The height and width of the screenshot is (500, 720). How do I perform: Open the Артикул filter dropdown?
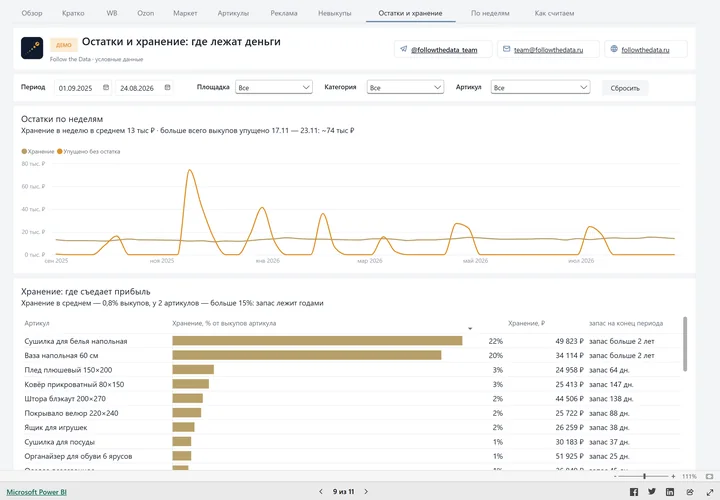(x=540, y=87)
